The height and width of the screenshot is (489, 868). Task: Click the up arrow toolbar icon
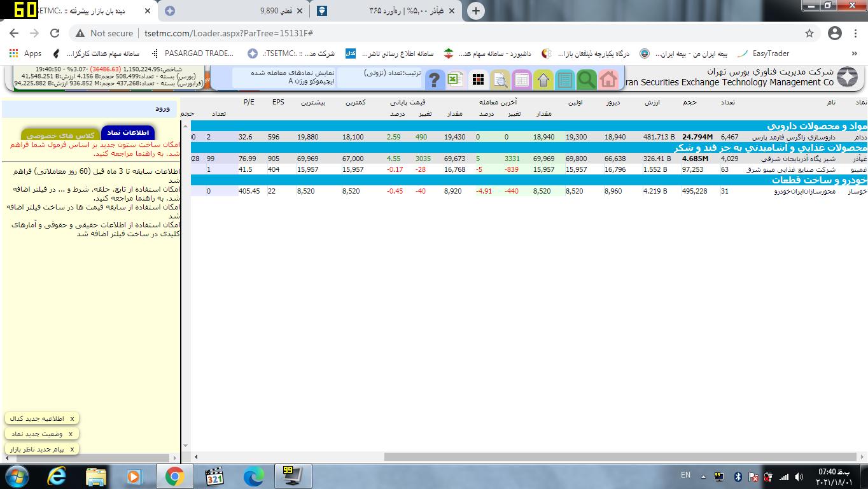pos(543,80)
